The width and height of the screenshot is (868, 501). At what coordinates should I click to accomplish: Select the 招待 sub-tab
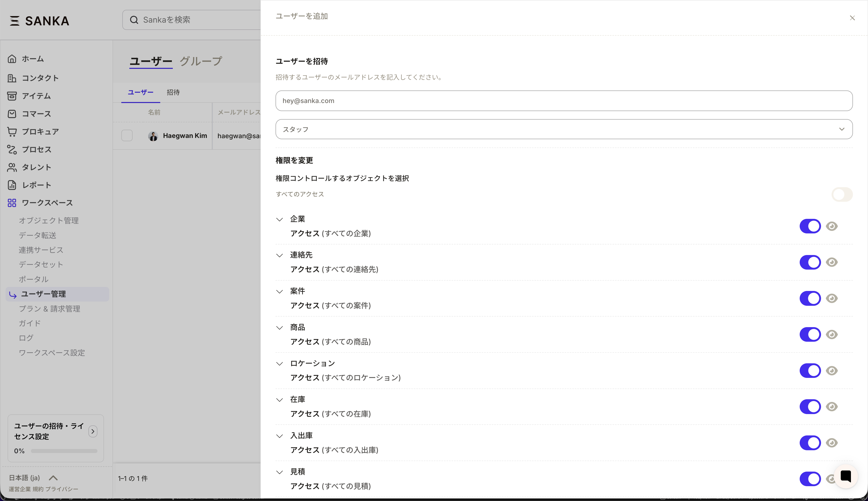pos(173,92)
